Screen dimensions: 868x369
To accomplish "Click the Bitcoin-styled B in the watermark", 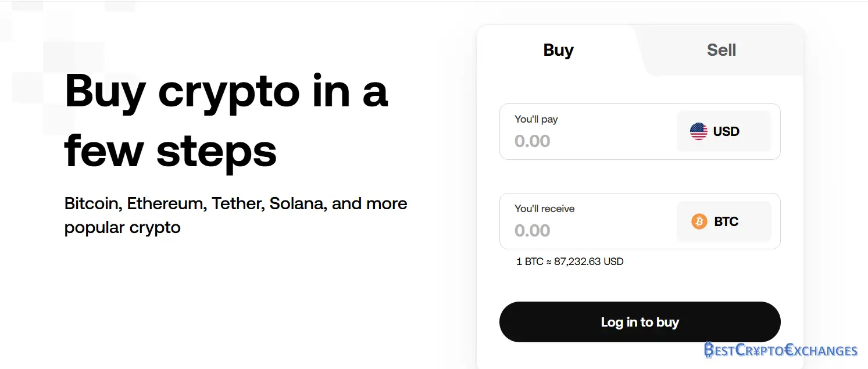I will click(710, 350).
